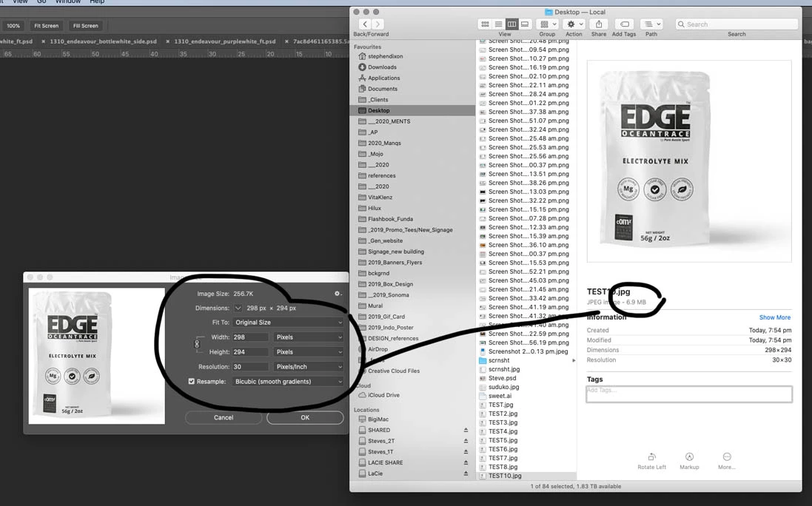Open the Help menu in the menu bar
Viewport: 812px width, 506px height.
97,2
